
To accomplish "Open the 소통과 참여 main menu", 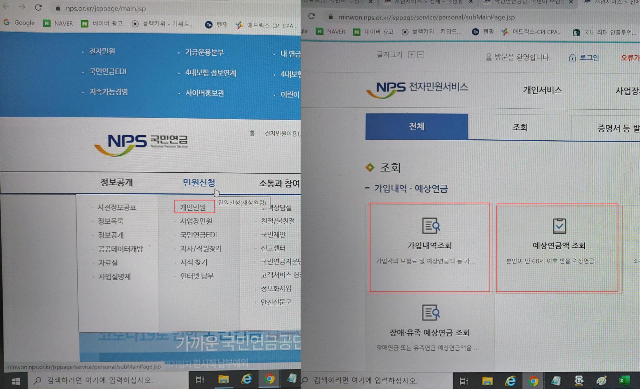I will click(x=279, y=183).
